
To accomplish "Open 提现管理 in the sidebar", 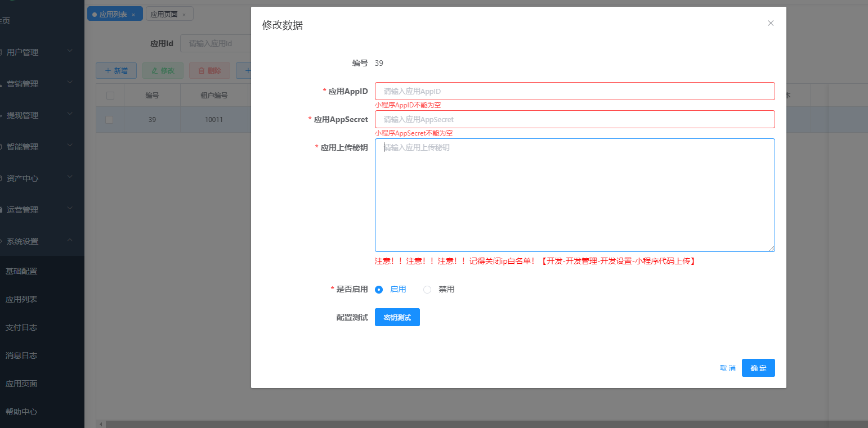I will click(x=42, y=115).
